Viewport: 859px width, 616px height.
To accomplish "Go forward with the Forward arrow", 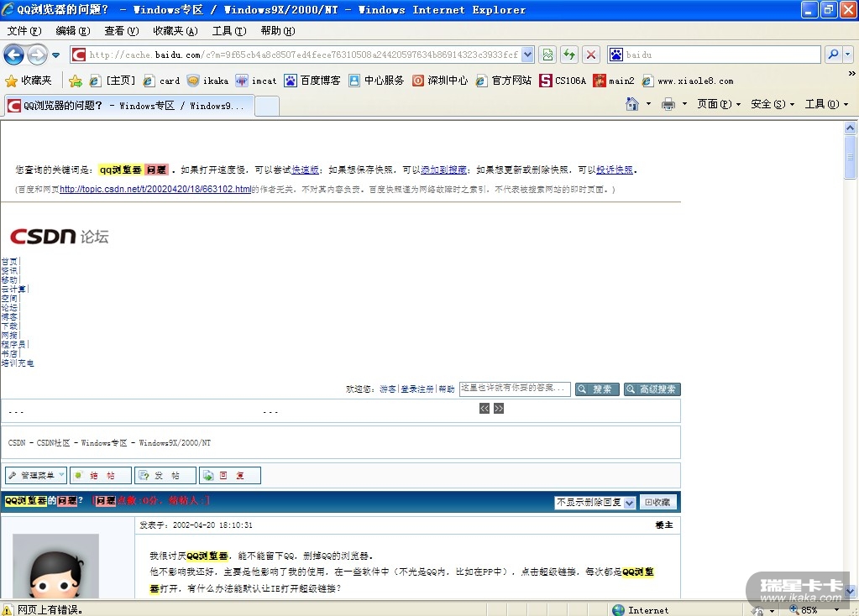I will (37, 55).
